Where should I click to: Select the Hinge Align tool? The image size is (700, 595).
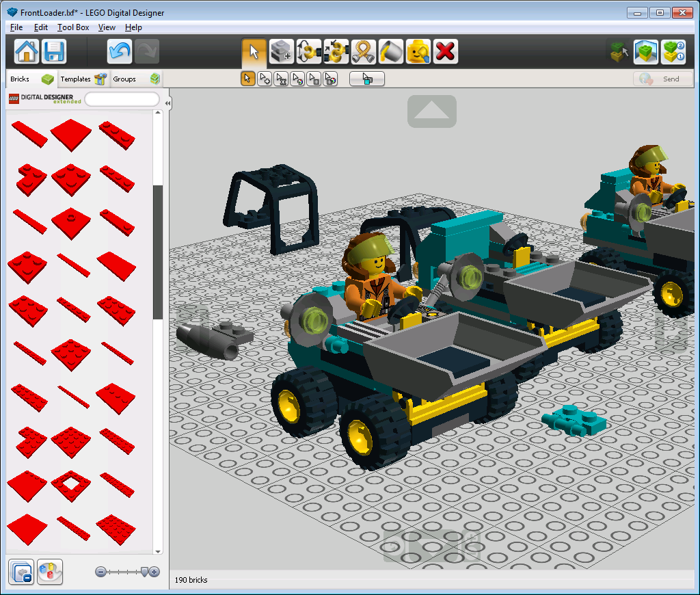click(336, 51)
